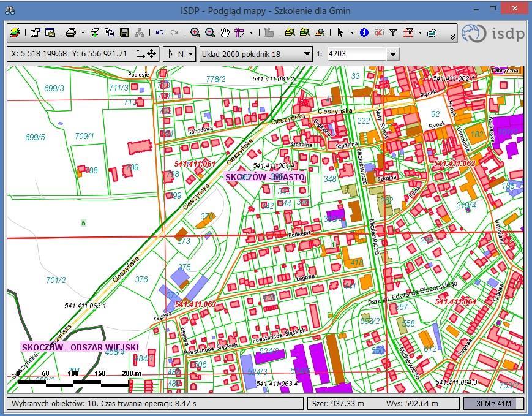Expand the print options arrow
This screenshot has height=416, width=532.
(x=83, y=33)
